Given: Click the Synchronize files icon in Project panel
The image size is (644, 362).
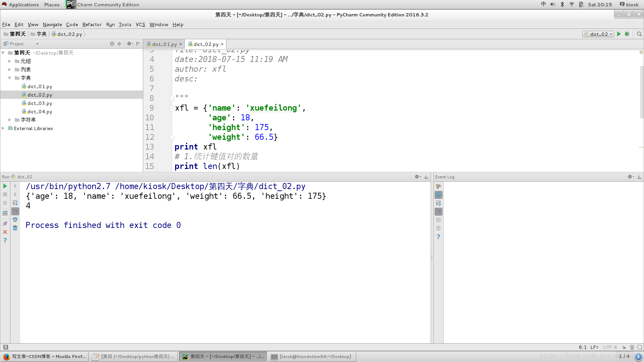Looking at the screenshot, I should [x=112, y=44].
